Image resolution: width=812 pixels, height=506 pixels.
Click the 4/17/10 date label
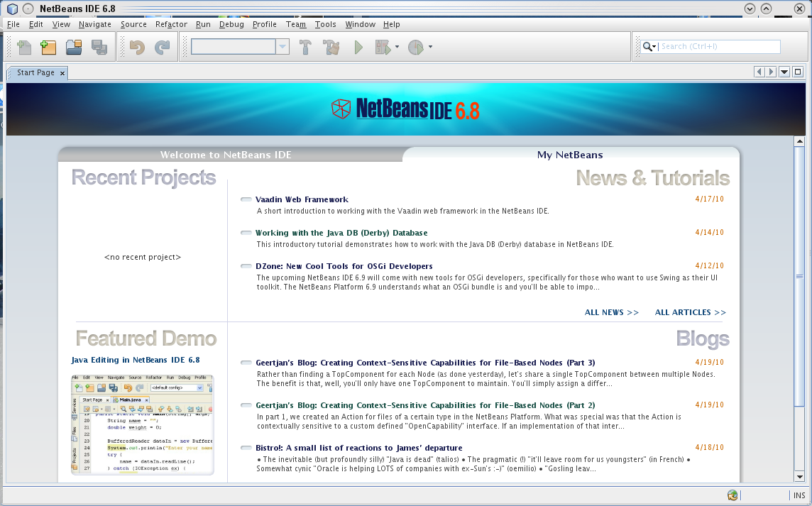point(710,199)
